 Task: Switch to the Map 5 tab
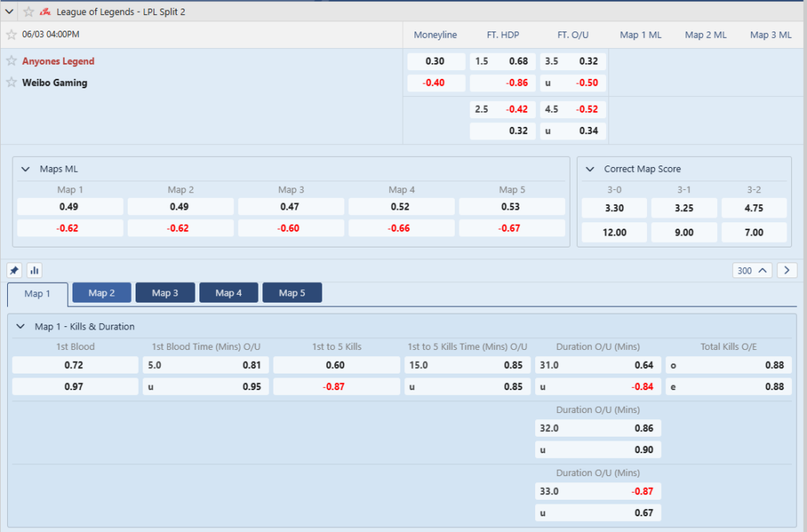292,292
